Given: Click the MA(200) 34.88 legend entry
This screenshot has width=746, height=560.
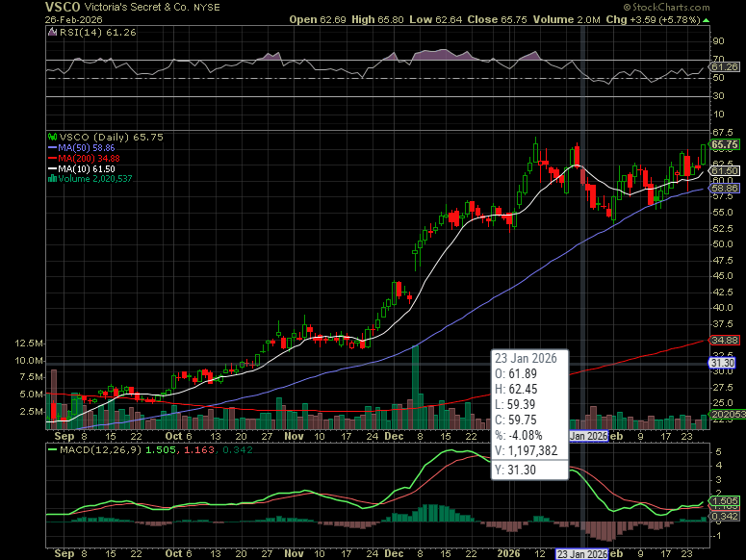Looking at the screenshot, I should (84, 159).
